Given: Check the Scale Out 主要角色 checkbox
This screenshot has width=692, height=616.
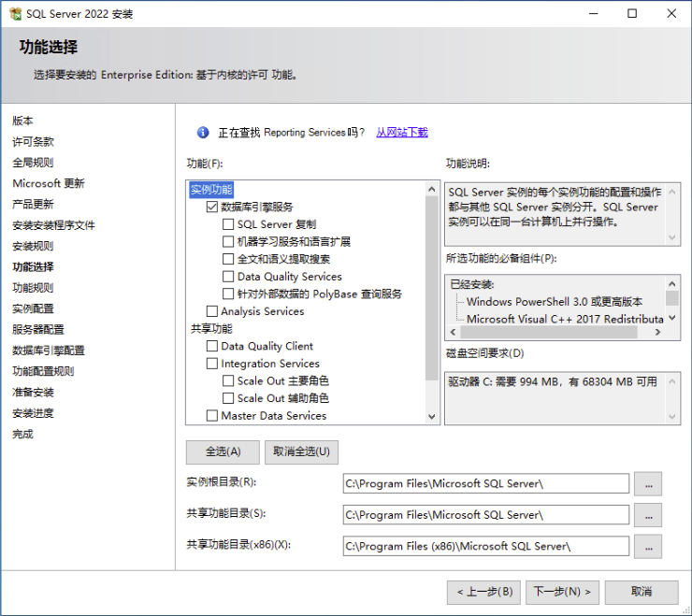Looking at the screenshot, I should [228, 380].
